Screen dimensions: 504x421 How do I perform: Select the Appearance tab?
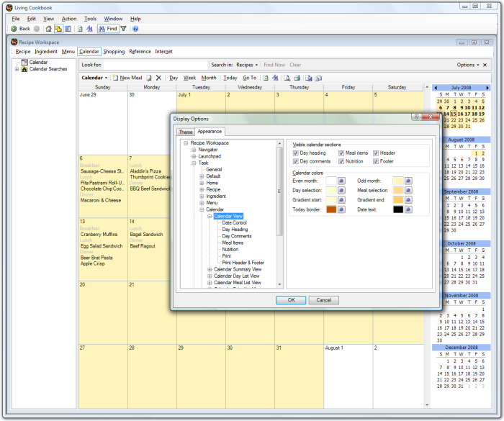[x=210, y=132]
